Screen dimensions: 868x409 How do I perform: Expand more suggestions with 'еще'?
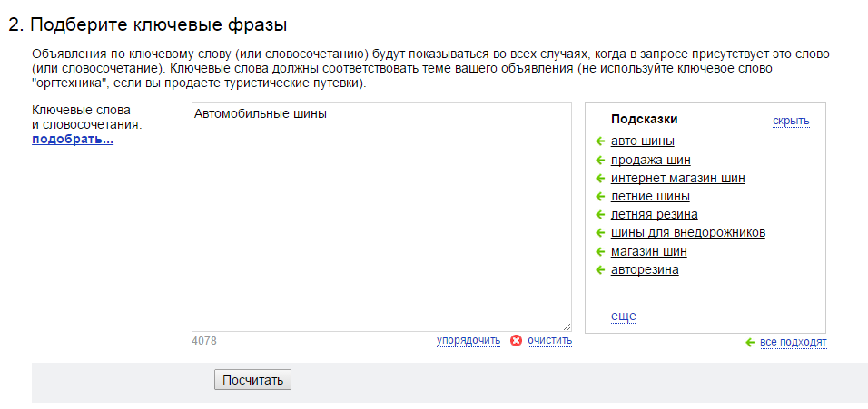(x=624, y=316)
